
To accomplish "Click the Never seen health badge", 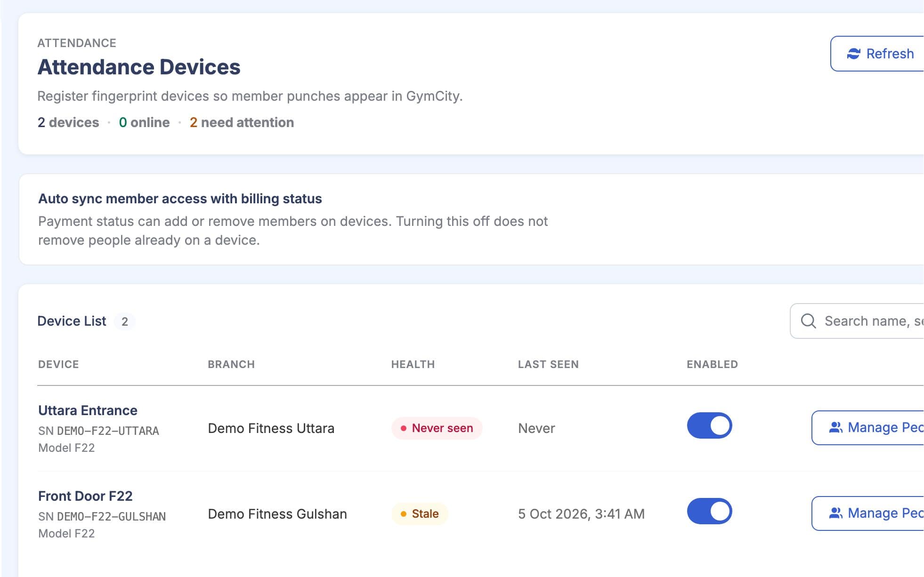I will 437,428.
